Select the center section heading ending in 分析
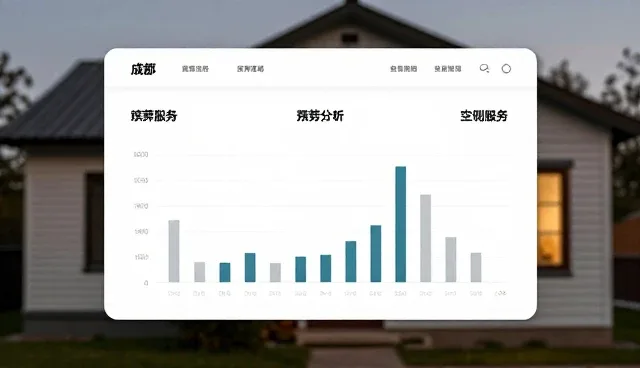The width and height of the screenshot is (640, 368). [320, 116]
